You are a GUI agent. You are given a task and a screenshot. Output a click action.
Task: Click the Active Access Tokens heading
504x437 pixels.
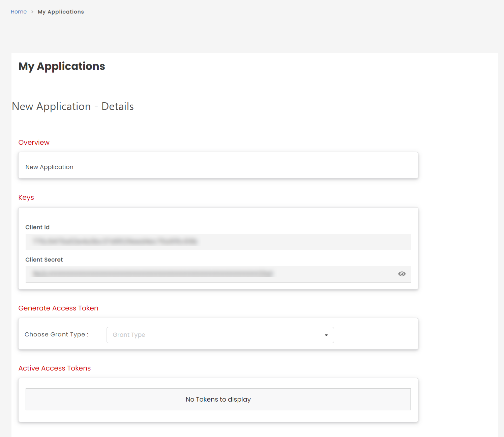(x=55, y=368)
